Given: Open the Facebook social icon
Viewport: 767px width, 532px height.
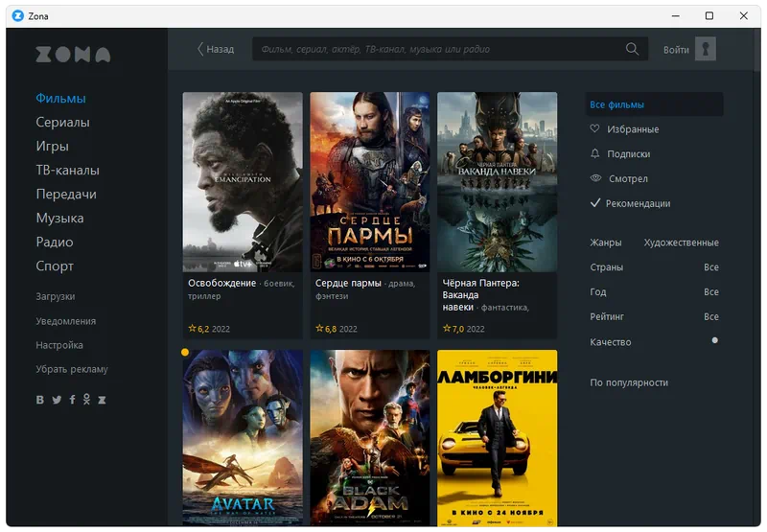Looking at the screenshot, I should [x=73, y=400].
